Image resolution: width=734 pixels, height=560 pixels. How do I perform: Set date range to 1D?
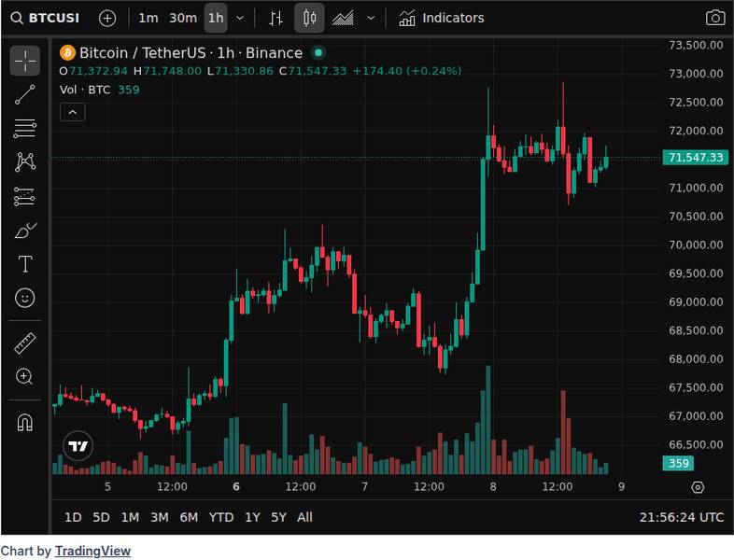[x=73, y=517]
